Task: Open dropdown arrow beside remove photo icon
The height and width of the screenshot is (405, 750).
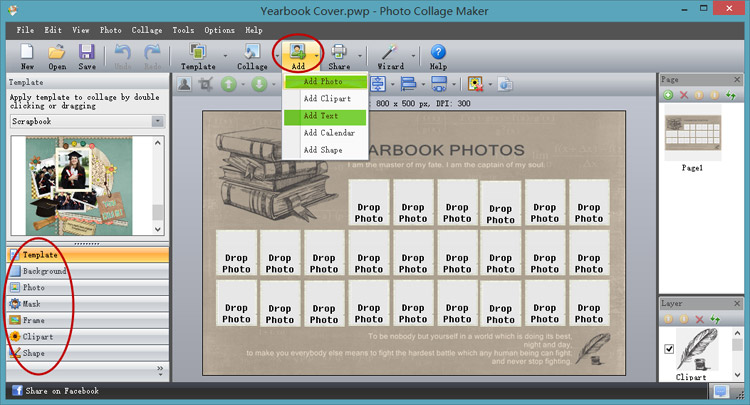Action: (490, 85)
